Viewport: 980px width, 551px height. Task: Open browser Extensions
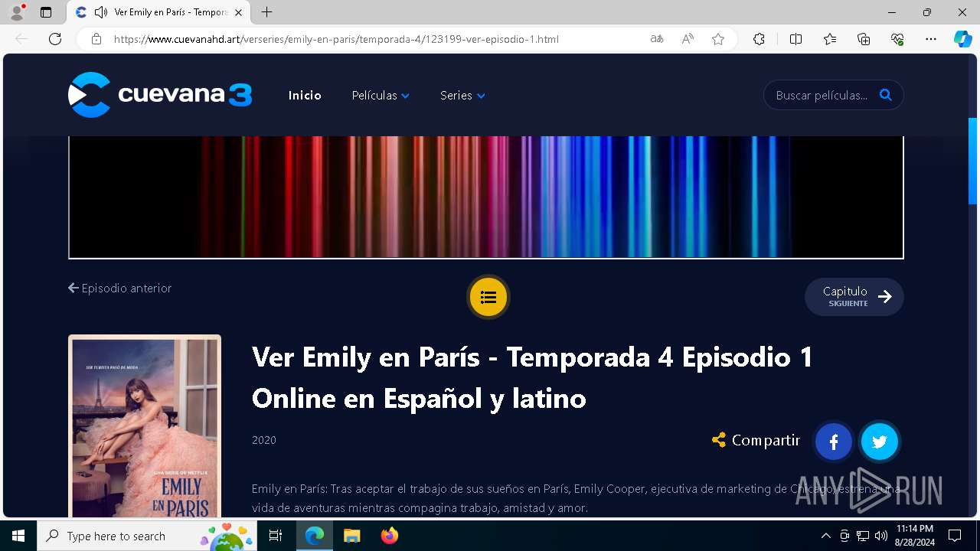[x=759, y=39]
